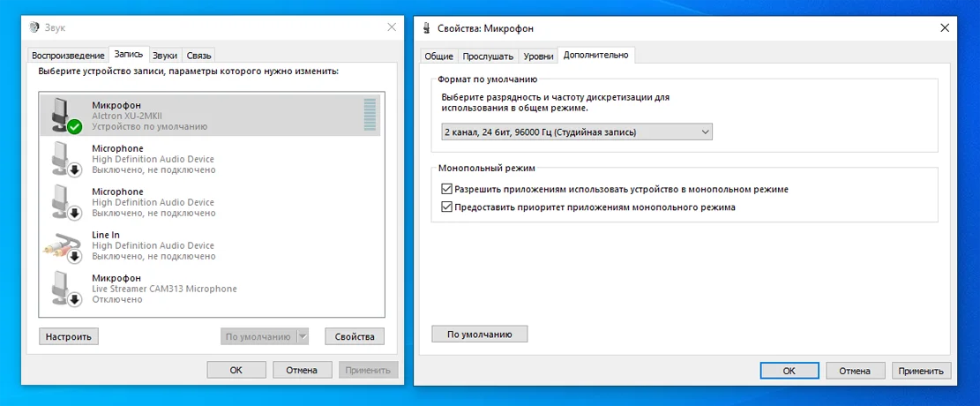Switch to Воспроизведение tab
This screenshot has width=980, height=406.
pyautogui.click(x=68, y=55)
